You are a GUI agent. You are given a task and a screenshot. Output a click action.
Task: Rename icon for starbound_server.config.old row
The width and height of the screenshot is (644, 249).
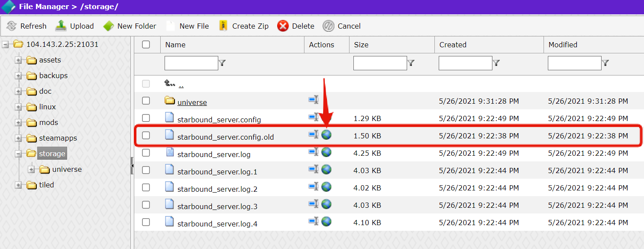coord(313,134)
